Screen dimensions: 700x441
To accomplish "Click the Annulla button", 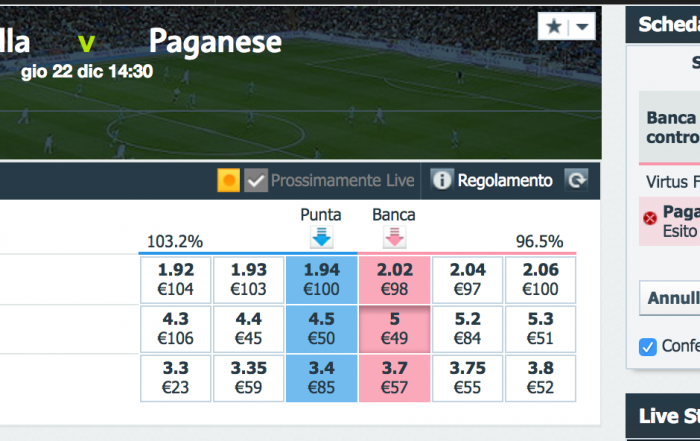I will click(x=670, y=298).
